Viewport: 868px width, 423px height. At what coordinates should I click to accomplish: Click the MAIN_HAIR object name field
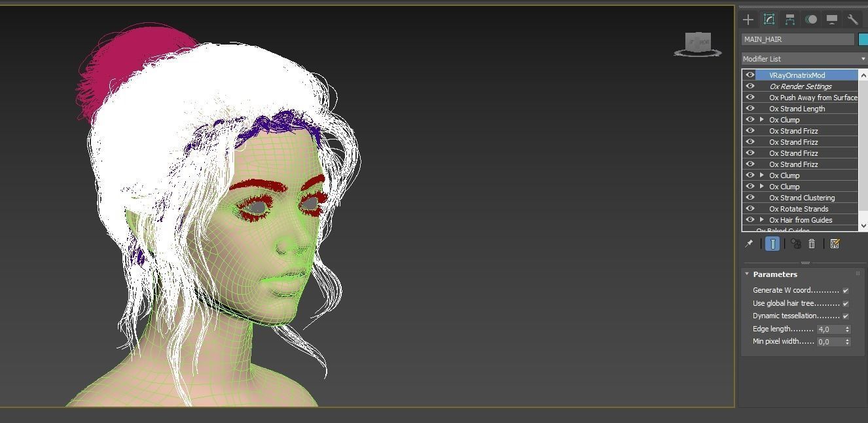pyautogui.click(x=798, y=39)
